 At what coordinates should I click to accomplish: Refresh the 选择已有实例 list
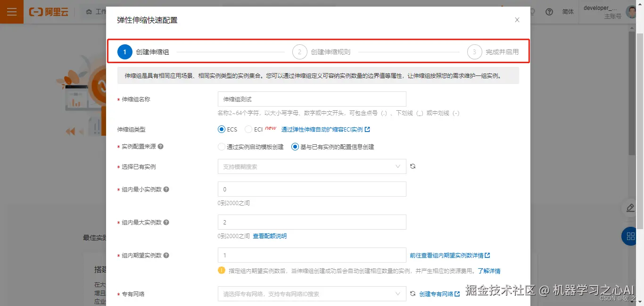[x=413, y=166]
